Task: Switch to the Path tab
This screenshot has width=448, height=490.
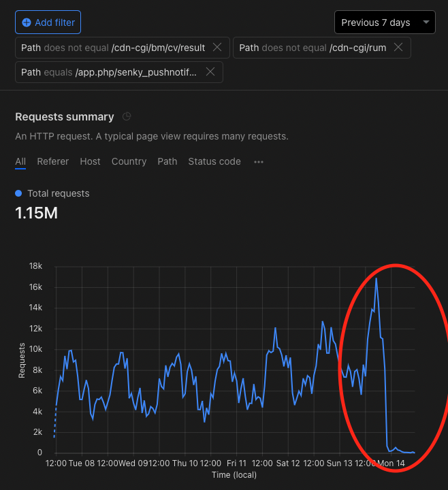Action: [167, 161]
